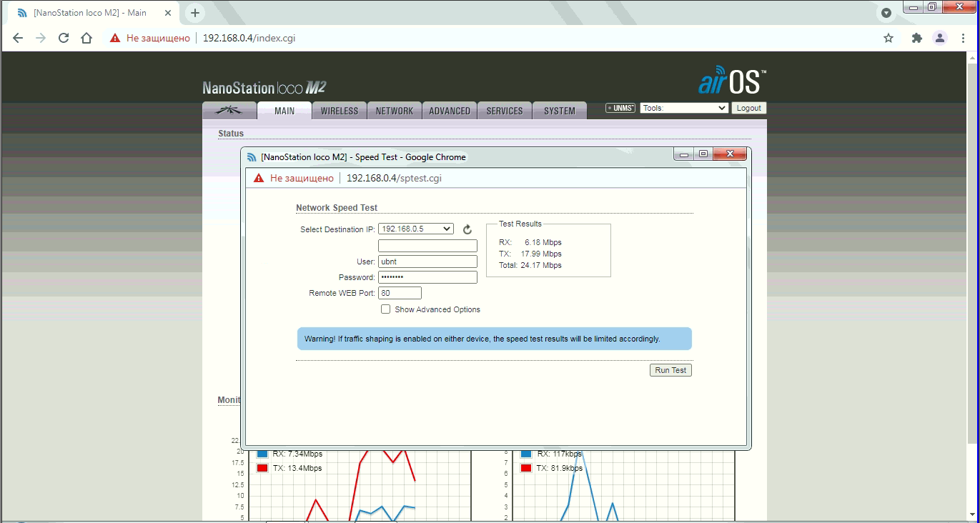980x523 pixels.
Task: Bookmark this page with the star icon
Action: click(x=889, y=38)
